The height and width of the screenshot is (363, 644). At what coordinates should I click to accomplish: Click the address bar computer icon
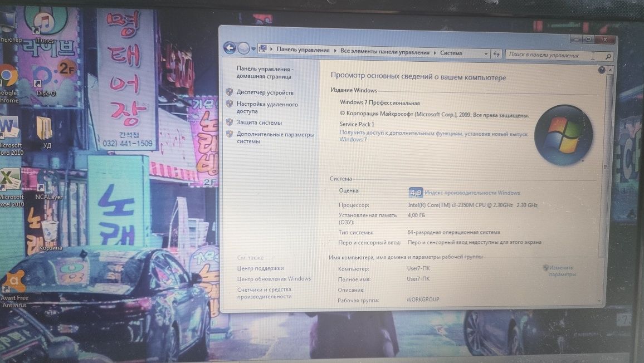[x=263, y=49]
